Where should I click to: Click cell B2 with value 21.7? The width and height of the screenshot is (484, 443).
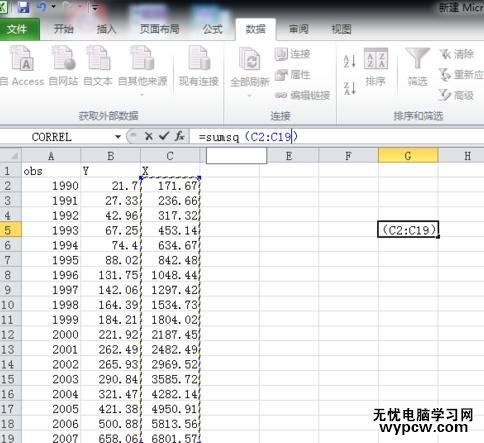(x=111, y=186)
